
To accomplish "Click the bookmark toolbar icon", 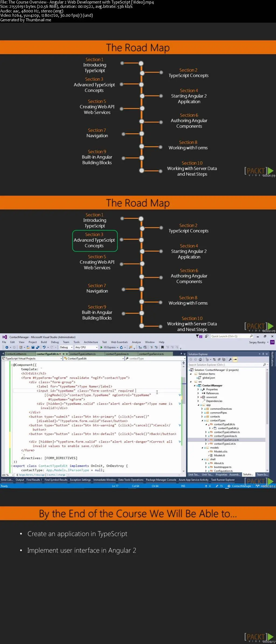I will [x=162, y=347].
